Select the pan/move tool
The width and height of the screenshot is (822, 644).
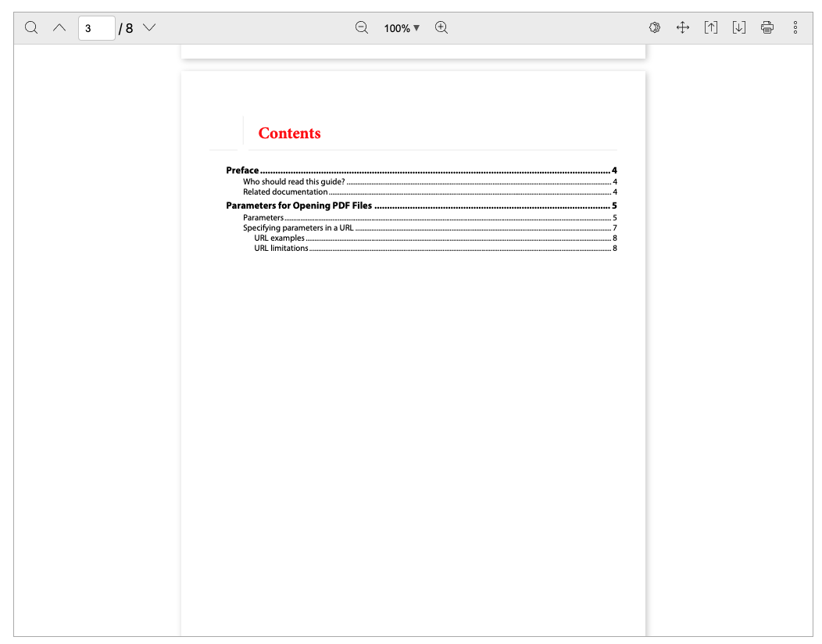682,27
